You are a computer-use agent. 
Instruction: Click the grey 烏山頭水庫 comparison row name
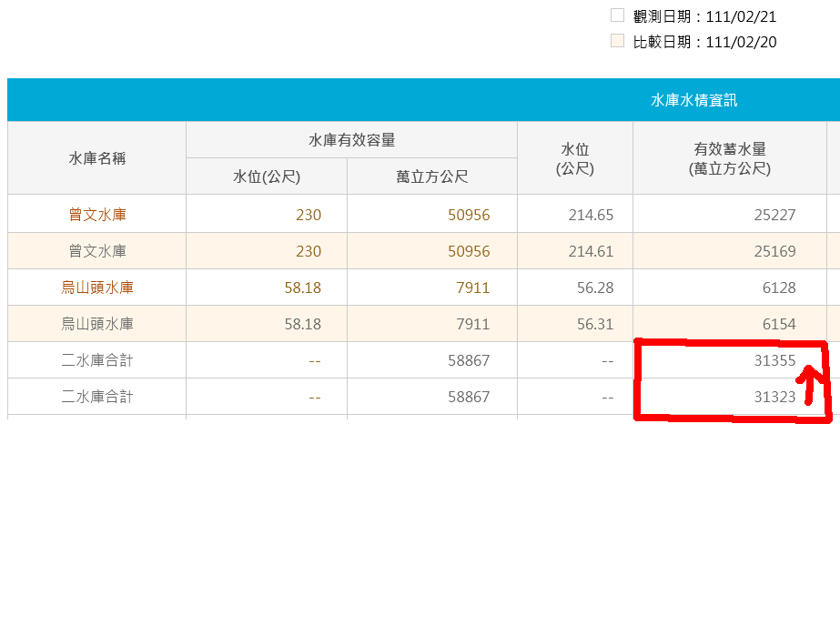[97, 324]
